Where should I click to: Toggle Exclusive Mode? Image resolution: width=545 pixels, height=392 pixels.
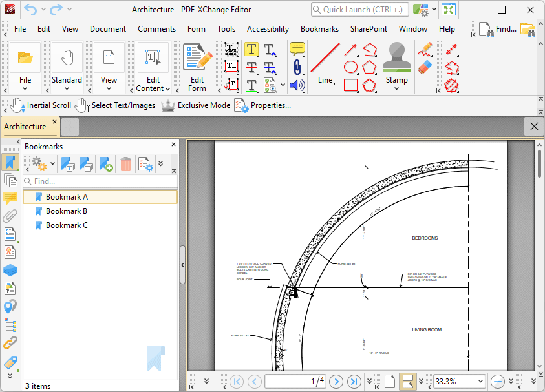[196, 105]
